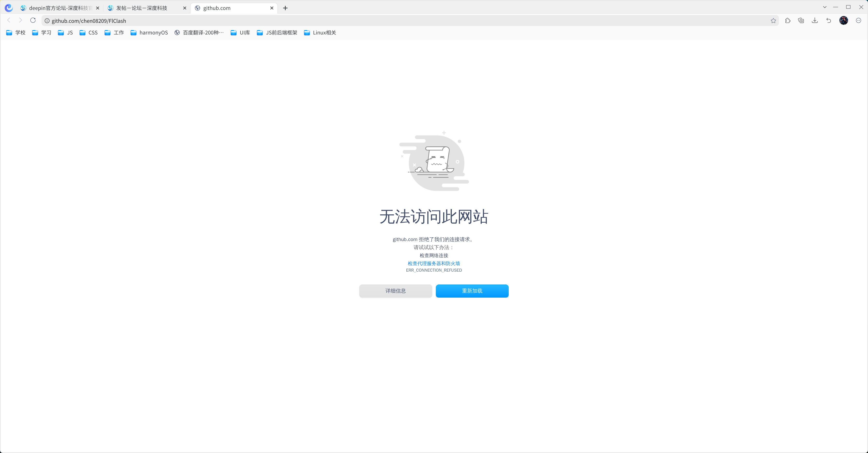This screenshot has width=868, height=453.
Task: Open the 学习 bookmark folder
Action: click(x=42, y=33)
